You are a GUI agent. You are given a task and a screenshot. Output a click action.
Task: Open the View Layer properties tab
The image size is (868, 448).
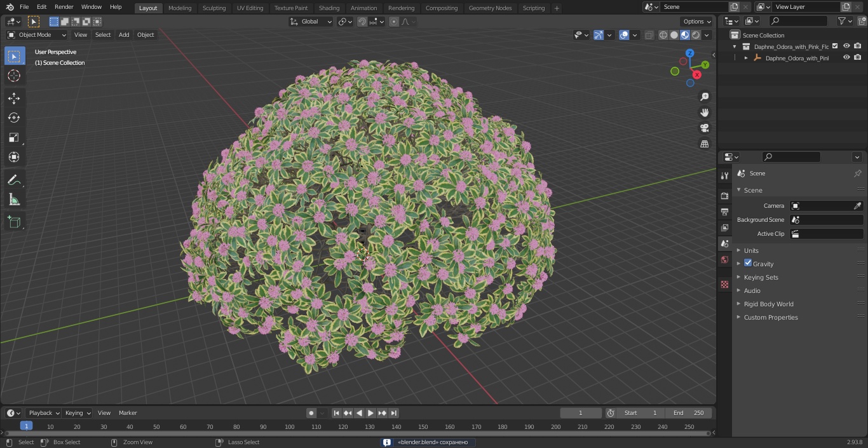pyautogui.click(x=724, y=227)
